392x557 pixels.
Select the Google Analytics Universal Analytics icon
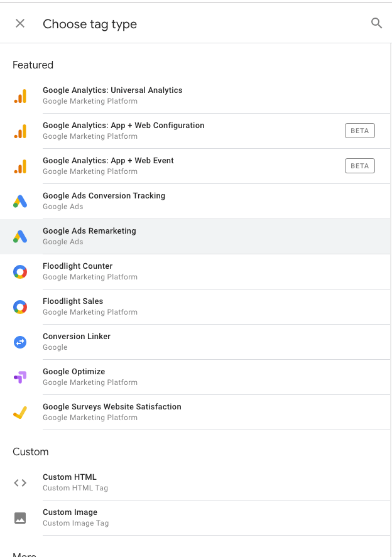[20, 95]
